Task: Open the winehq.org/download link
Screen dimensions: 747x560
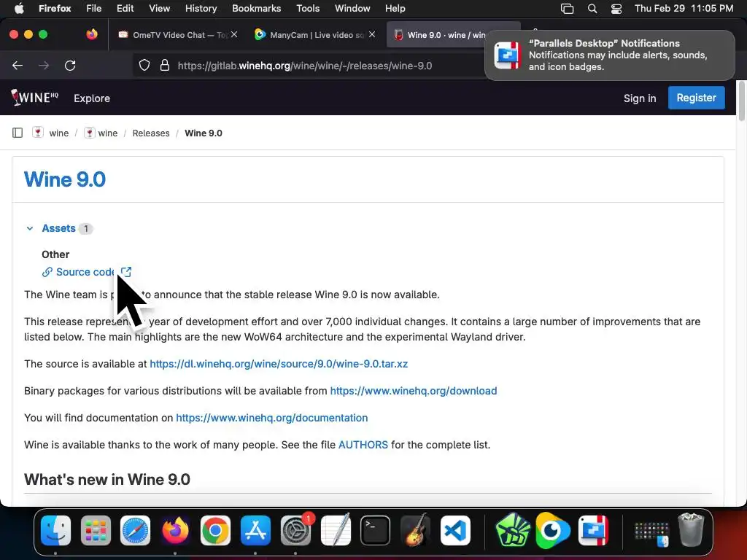Action: pyautogui.click(x=414, y=391)
